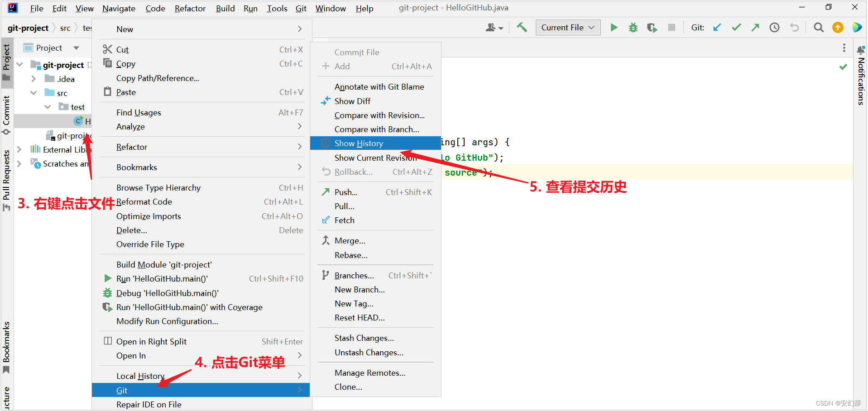The height and width of the screenshot is (411, 868).
Task: Choose Reset HEAD... option
Action: 375,317
